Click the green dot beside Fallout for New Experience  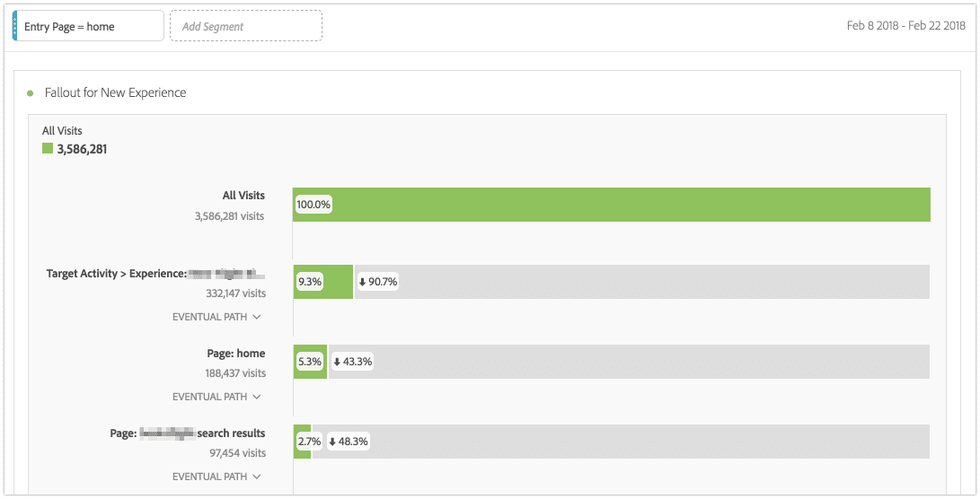[31, 93]
